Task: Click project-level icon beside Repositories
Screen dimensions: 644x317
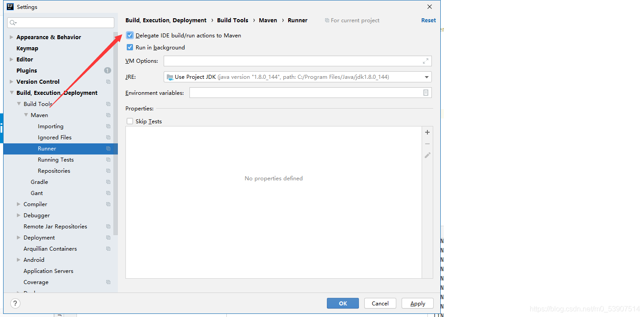Action: 108,171
